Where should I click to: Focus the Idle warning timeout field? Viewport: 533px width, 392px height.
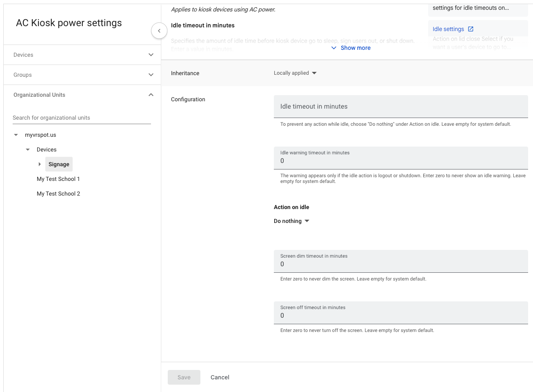coord(400,160)
